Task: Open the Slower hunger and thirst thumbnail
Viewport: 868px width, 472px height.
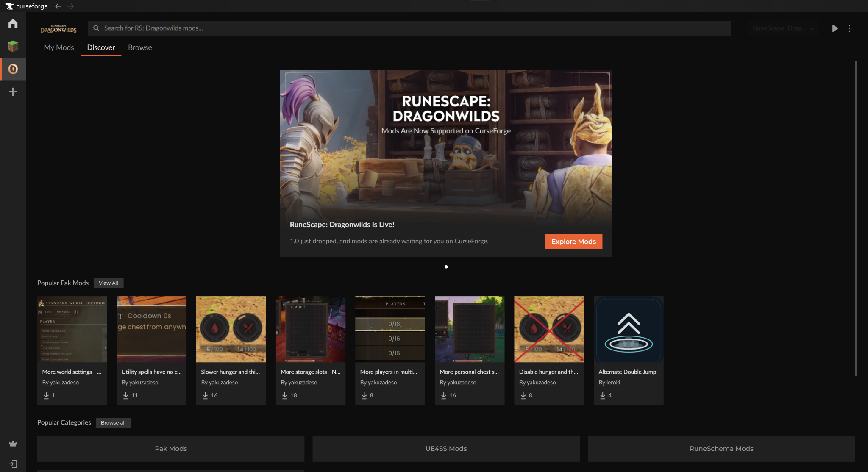Action: pyautogui.click(x=231, y=329)
